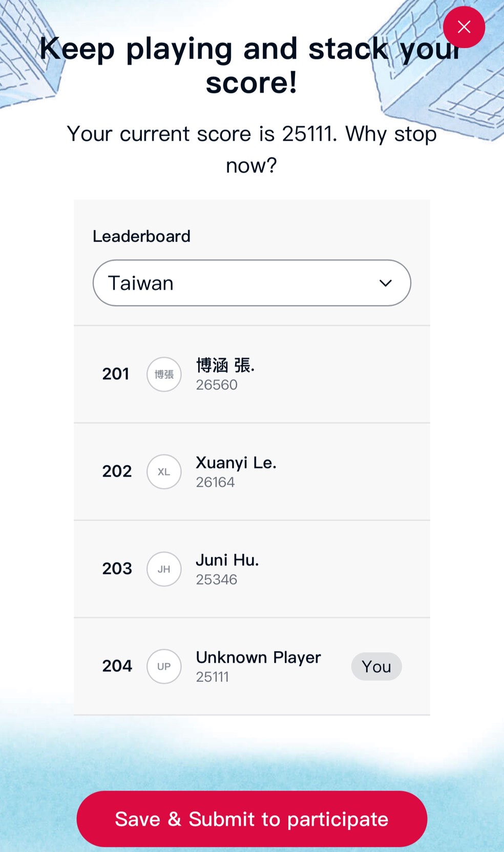The height and width of the screenshot is (852, 504).
Task: Select the Unknown Player row ranked 204
Action: (251, 666)
